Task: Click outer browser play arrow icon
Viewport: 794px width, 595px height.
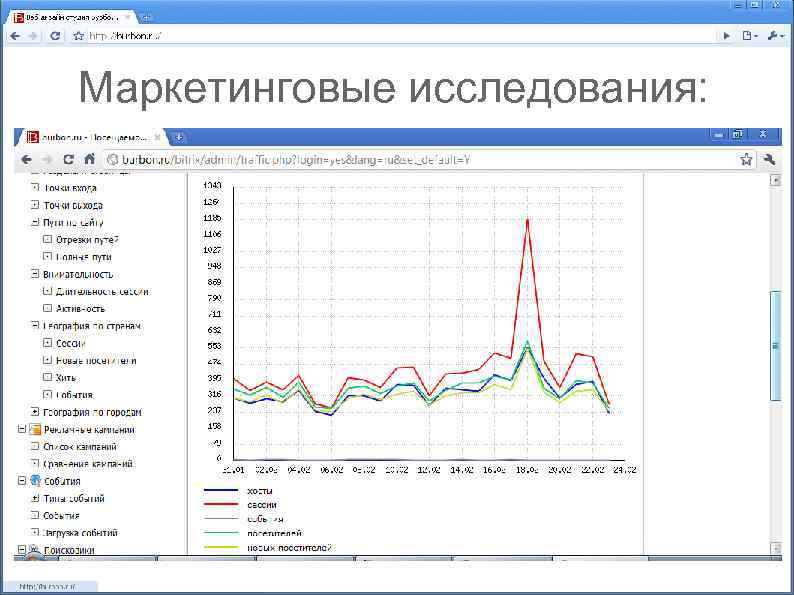Action: 727,36
